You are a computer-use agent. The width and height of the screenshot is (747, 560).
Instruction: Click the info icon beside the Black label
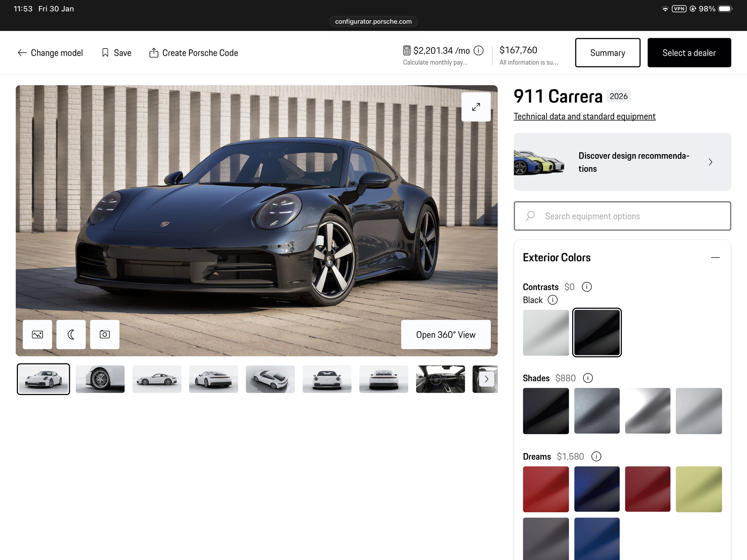tap(552, 300)
